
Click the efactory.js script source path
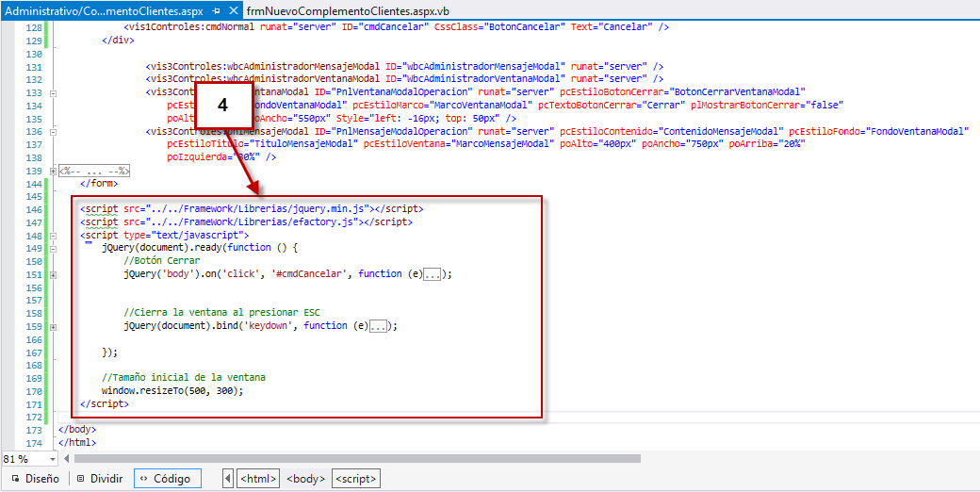[x=252, y=221]
